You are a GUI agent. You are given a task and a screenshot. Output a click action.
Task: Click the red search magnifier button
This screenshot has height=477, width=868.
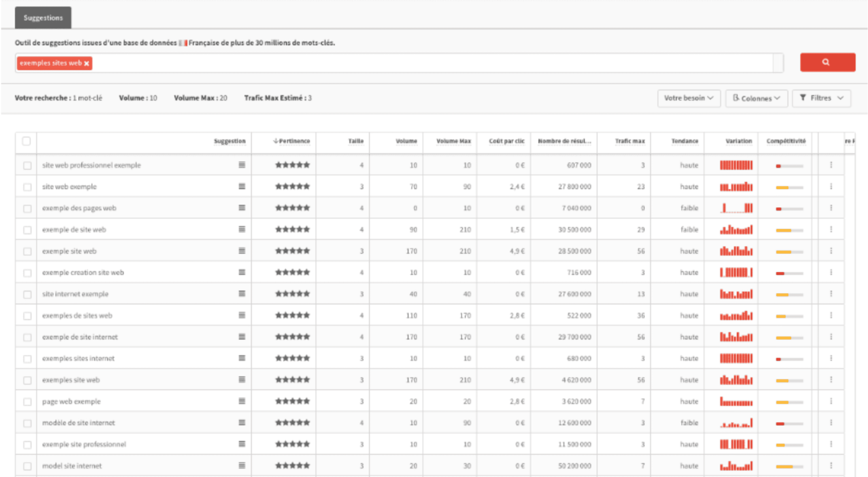[x=827, y=62]
